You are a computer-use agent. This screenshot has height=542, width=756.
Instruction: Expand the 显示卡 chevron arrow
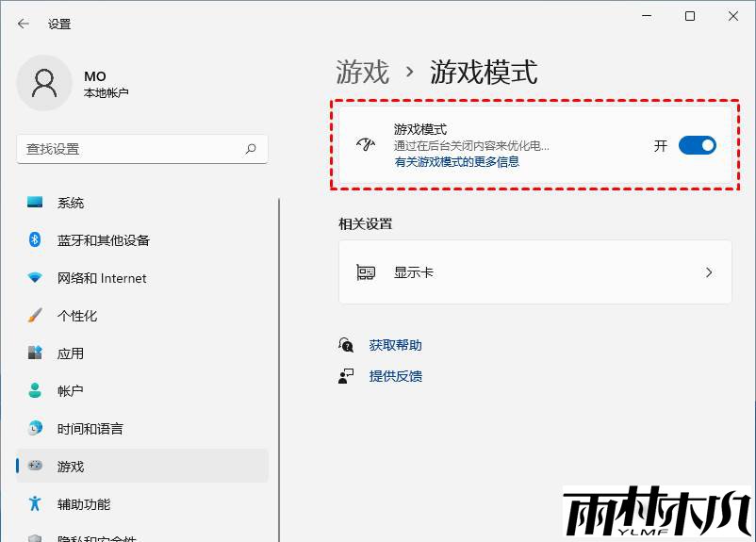pyautogui.click(x=709, y=272)
